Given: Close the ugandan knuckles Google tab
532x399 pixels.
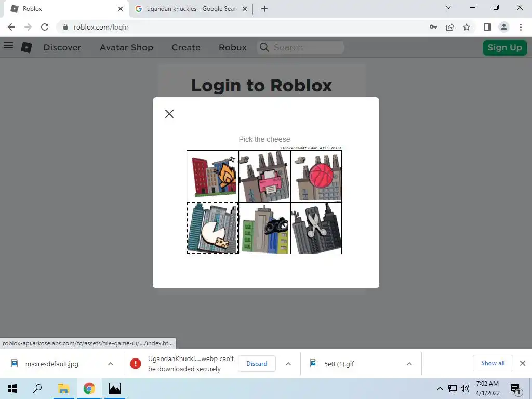Looking at the screenshot, I should [245, 9].
